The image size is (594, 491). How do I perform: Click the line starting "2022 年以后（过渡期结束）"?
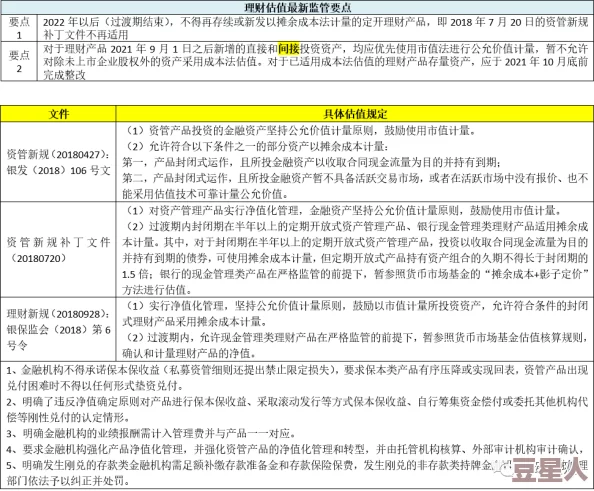[315, 22]
